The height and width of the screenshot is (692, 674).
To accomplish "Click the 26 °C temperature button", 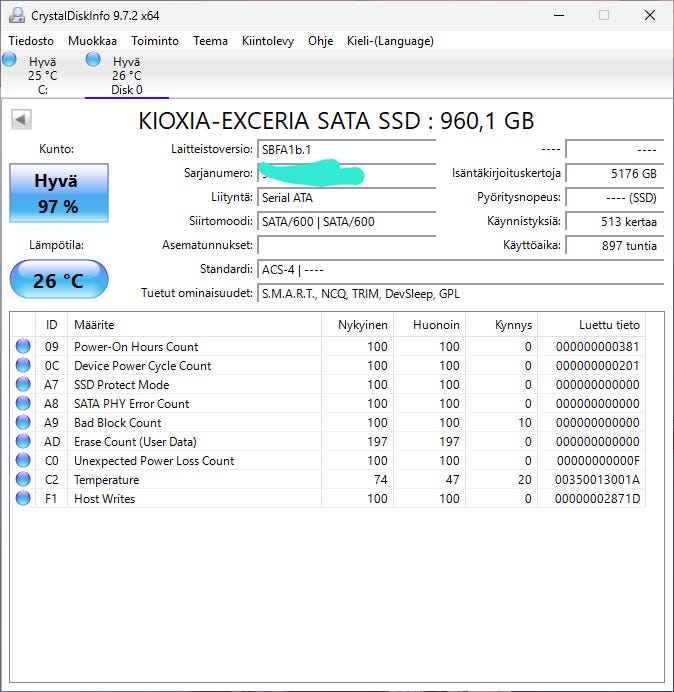I will click(59, 279).
